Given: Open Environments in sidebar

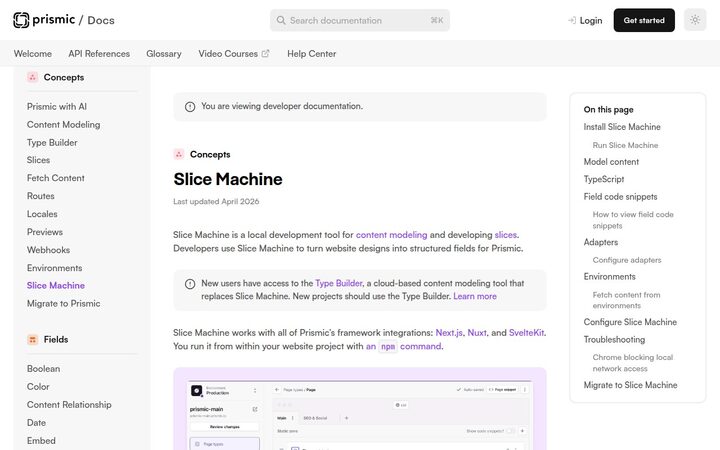Looking at the screenshot, I should [x=54, y=268].
